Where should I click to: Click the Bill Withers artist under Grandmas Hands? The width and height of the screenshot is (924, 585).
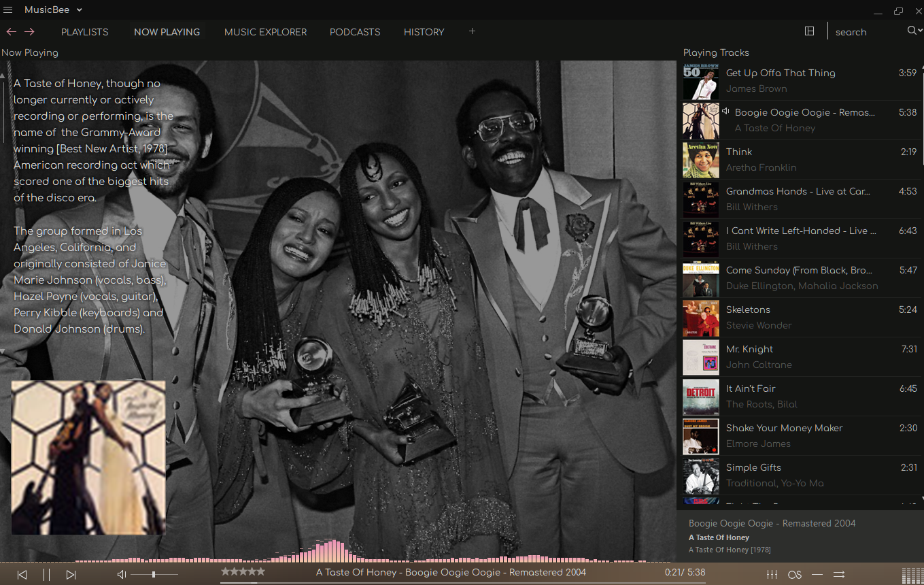(751, 207)
